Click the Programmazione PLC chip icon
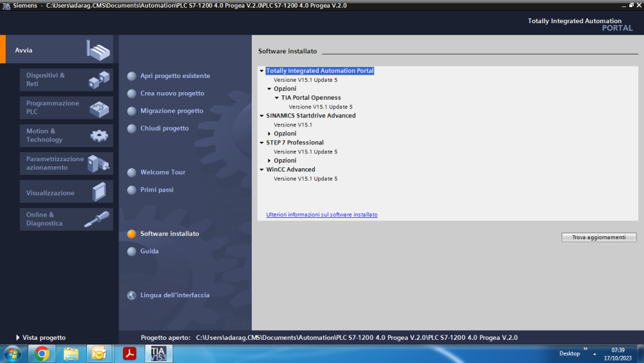Screen dimensions: 644x363 pyautogui.click(x=99, y=108)
